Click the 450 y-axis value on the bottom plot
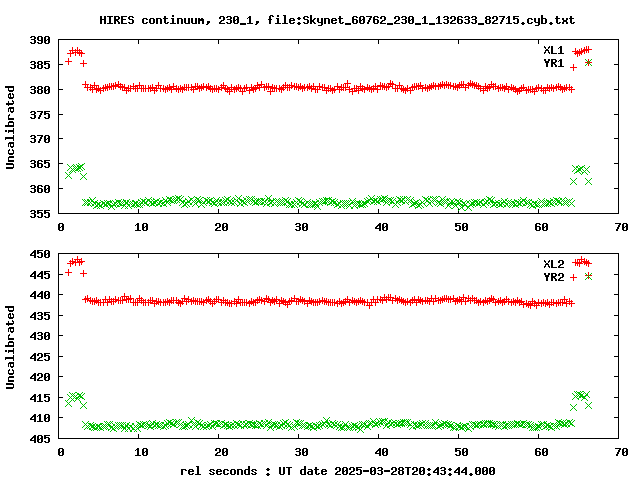 (x=40, y=254)
